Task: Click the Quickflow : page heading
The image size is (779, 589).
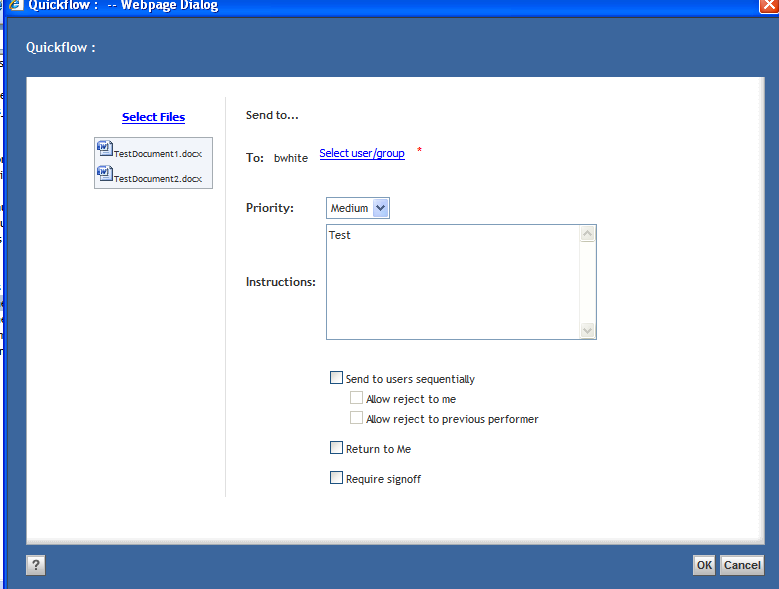Action: 61,48
